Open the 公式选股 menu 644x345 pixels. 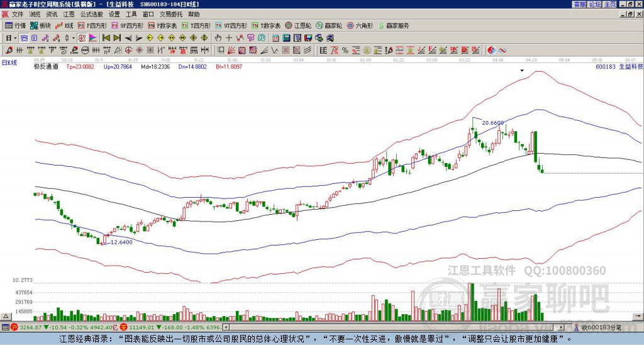(92, 14)
